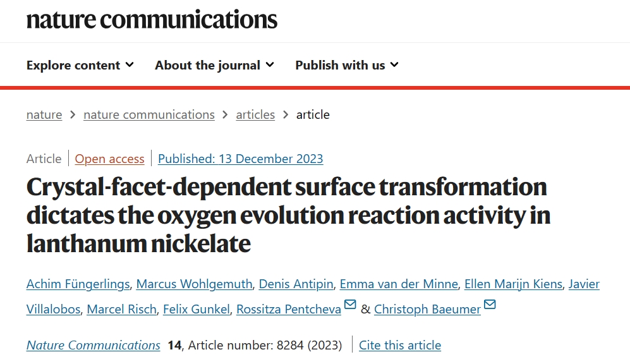Open Marcel Risch author details
Viewport: 630px width, 364px height.
(x=122, y=309)
